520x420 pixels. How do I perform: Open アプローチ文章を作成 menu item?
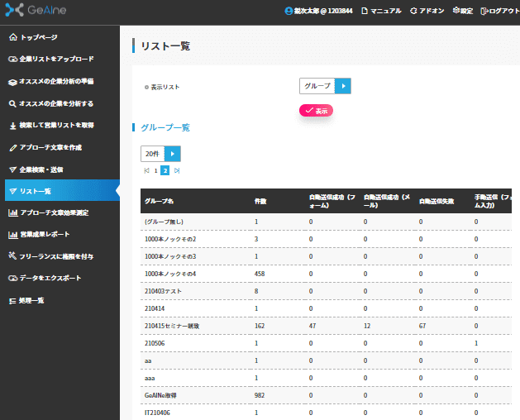(x=50, y=148)
